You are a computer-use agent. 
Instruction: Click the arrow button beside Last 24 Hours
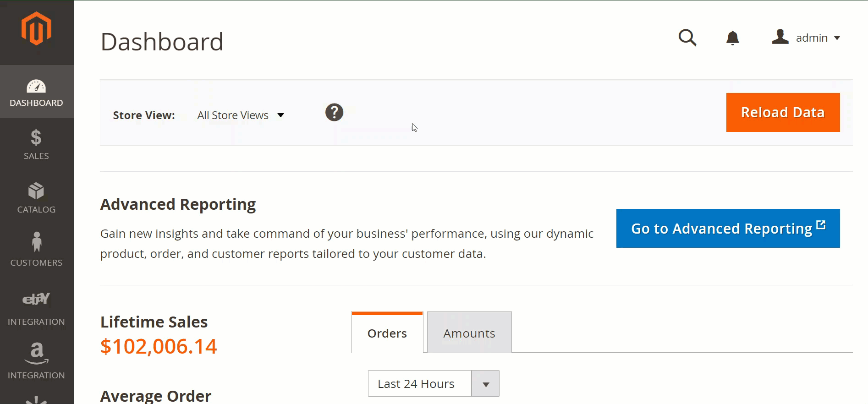tap(486, 384)
